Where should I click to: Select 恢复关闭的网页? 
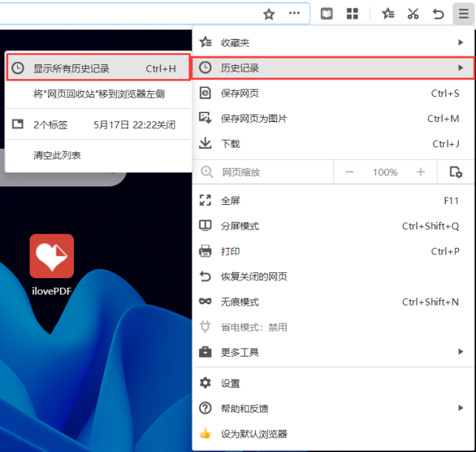[333, 277]
